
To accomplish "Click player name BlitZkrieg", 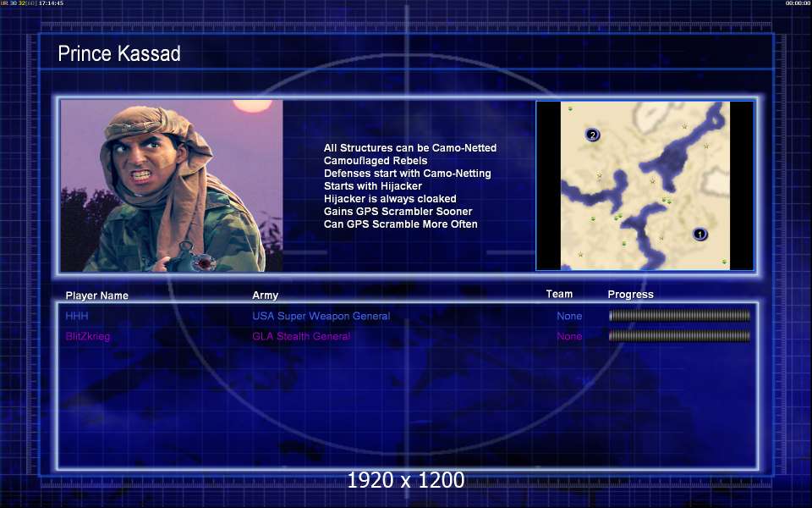I will point(87,336).
